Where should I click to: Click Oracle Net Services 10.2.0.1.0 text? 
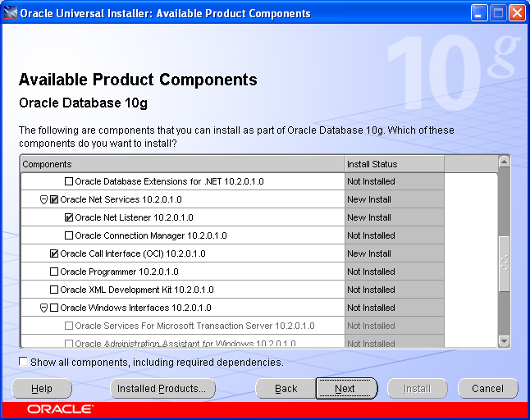click(x=121, y=199)
